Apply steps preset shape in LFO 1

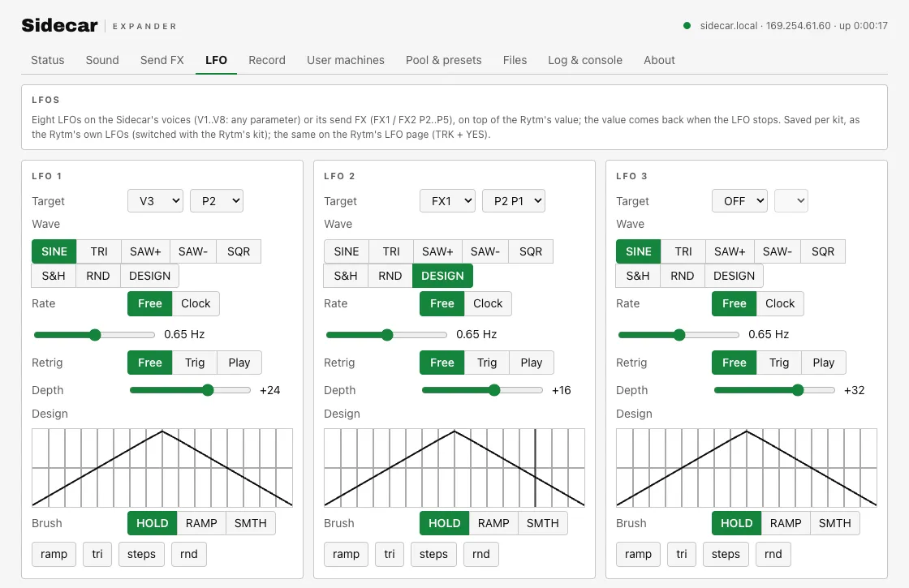coord(141,555)
